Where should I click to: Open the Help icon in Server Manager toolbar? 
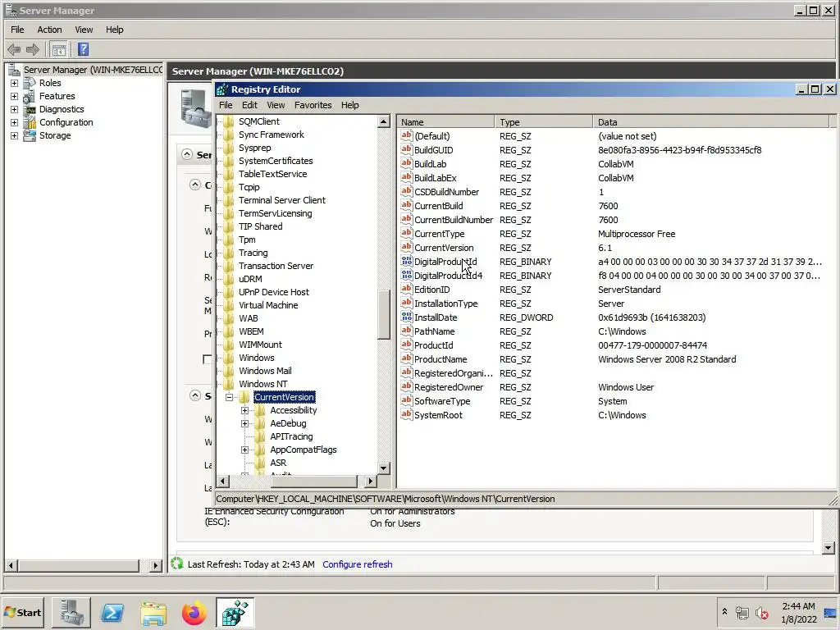(83, 50)
